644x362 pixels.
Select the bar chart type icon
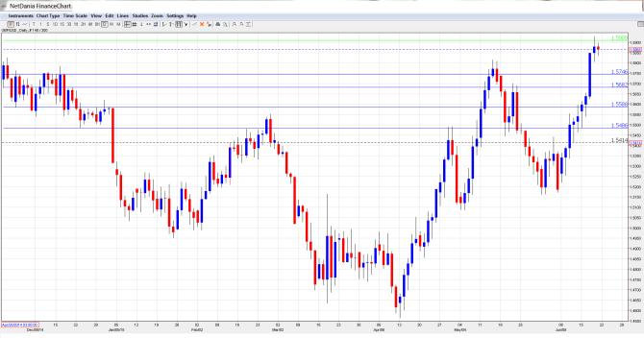tap(17, 25)
